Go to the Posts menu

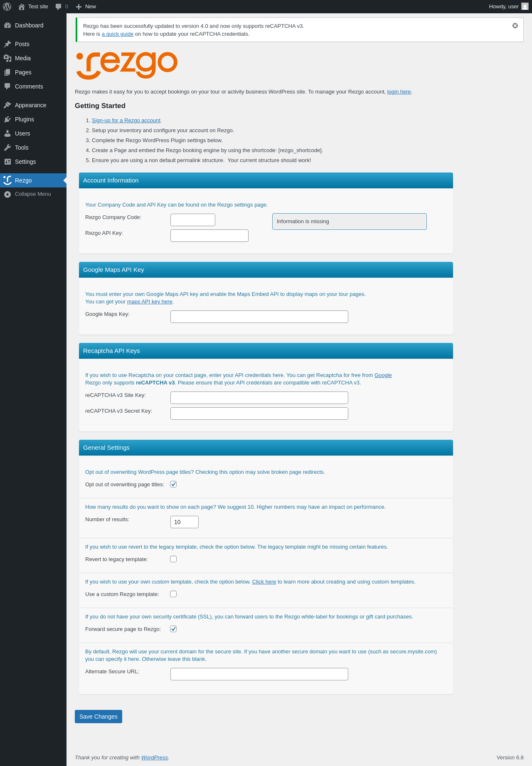[x=33, y=44]
